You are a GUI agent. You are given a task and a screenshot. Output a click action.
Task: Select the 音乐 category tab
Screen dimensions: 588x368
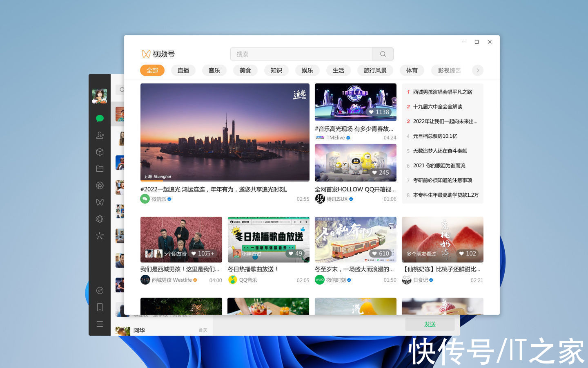[x=214, y=70]
